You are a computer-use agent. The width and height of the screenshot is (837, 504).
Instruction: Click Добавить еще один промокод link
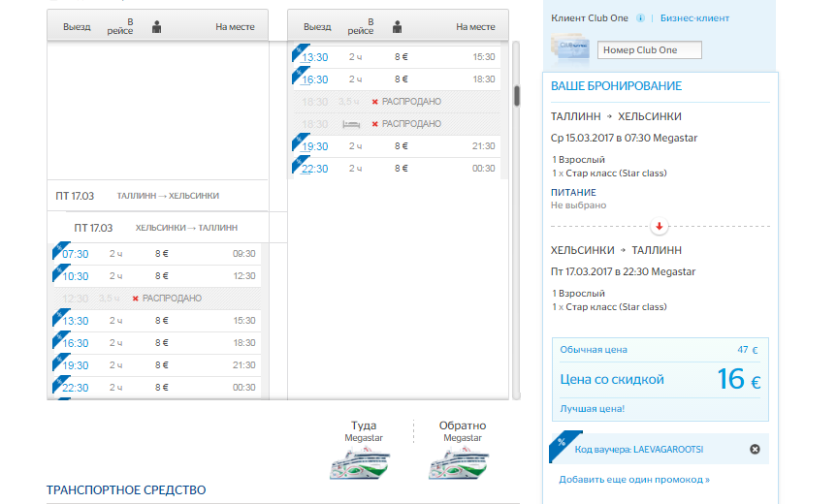coord(634,479)
